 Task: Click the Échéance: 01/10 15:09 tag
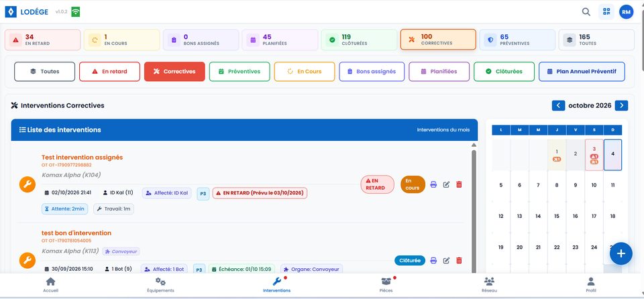click(241, 270)
